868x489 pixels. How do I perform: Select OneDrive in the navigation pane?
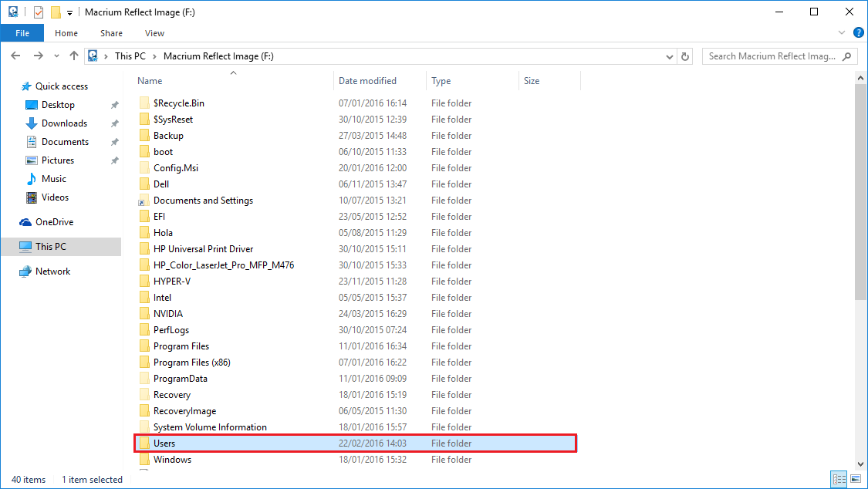pos(54,222)
